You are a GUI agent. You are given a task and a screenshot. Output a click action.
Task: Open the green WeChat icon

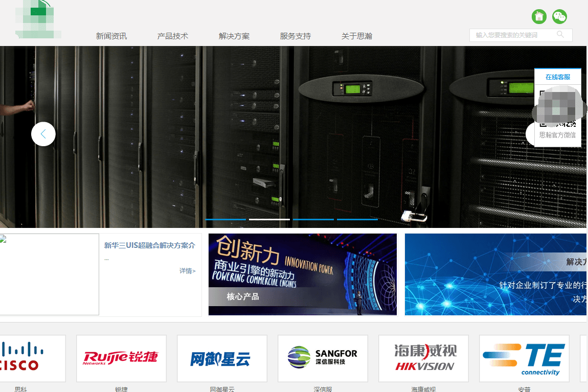pyautogui.click(x=559, y=16)
